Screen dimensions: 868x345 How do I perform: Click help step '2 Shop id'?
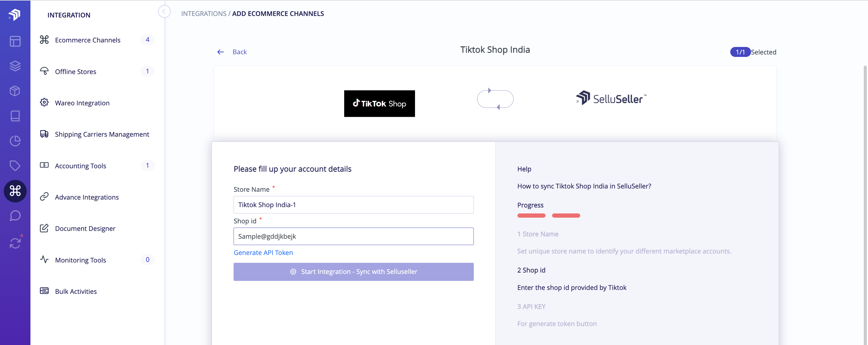coord(531,270)
